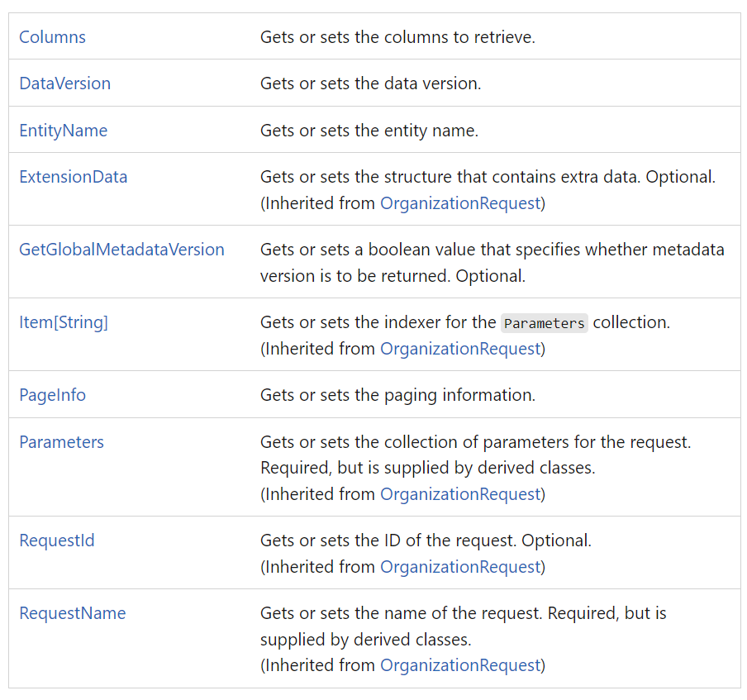Click the EntityName description text

[369, 130]
